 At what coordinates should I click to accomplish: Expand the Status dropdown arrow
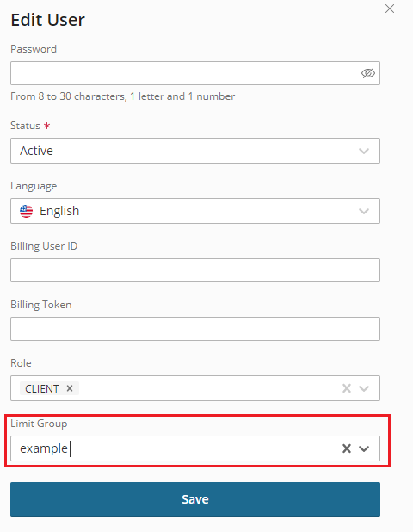[x=364, y=151]
